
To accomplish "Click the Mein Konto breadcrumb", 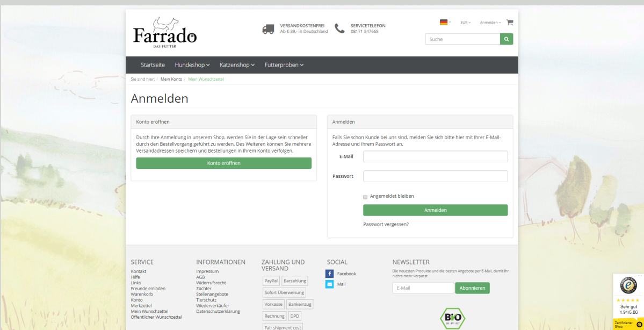I will pos(171,79).
